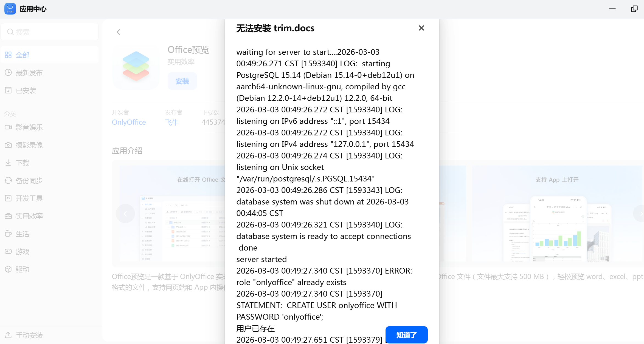Open the 生活 category

pos(23,234)
